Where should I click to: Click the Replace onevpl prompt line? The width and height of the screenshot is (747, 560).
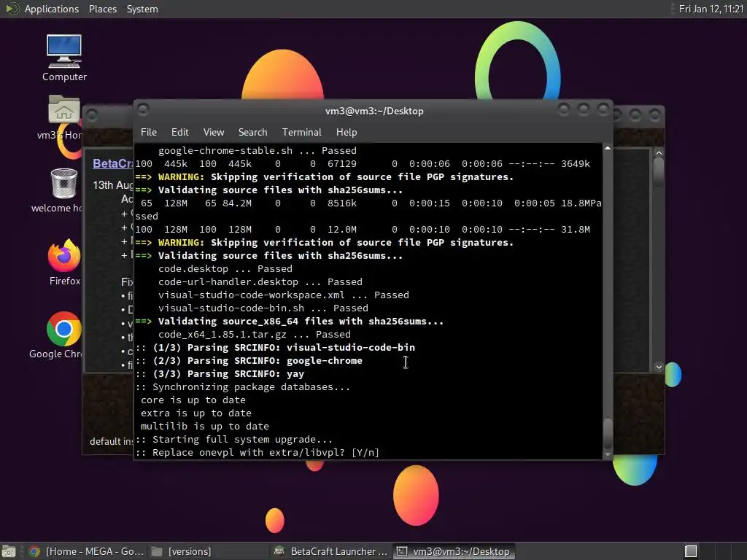coord(258,452)
